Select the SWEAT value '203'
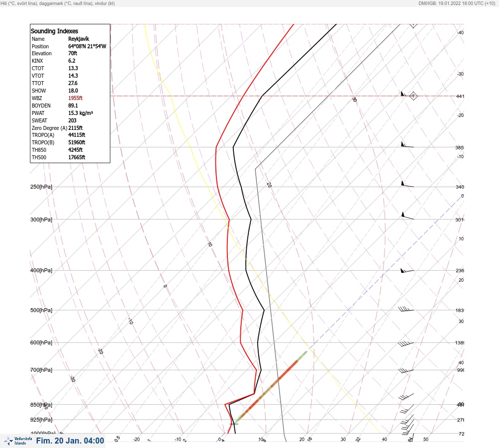Screen dimensions: 499x448 tap(72, 120)
